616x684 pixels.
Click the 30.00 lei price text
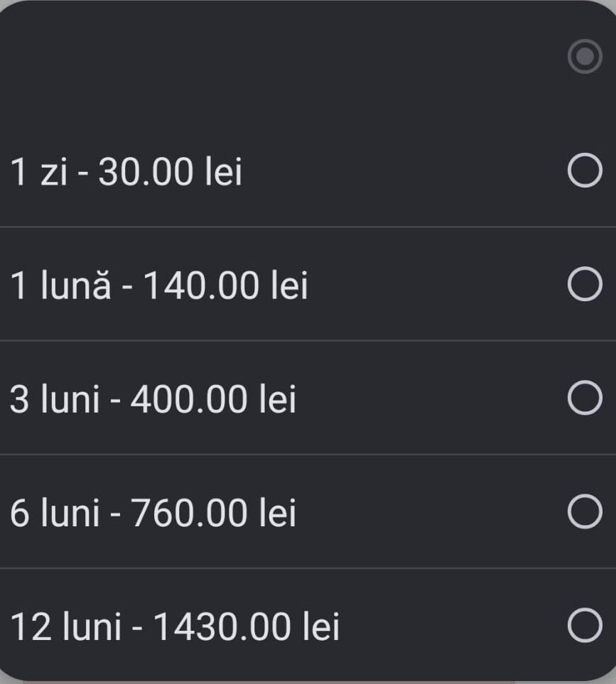170,173
